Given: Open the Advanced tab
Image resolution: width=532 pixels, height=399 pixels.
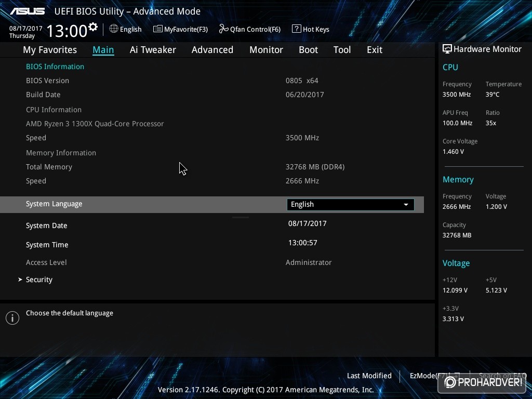Looking at the screenshot, I should click(212, 49).
